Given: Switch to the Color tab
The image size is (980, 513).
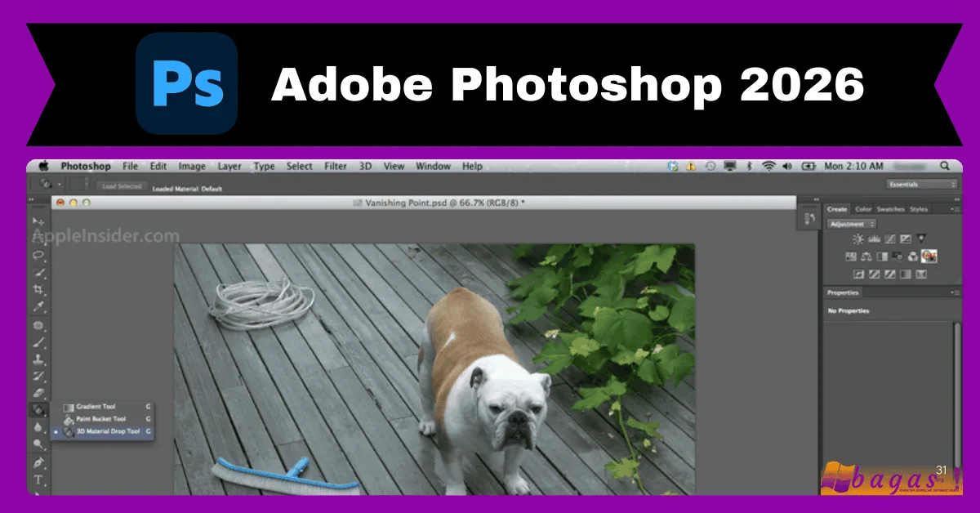Looking at the screenshot, I should pyautogui.click(x=863, y=210).
